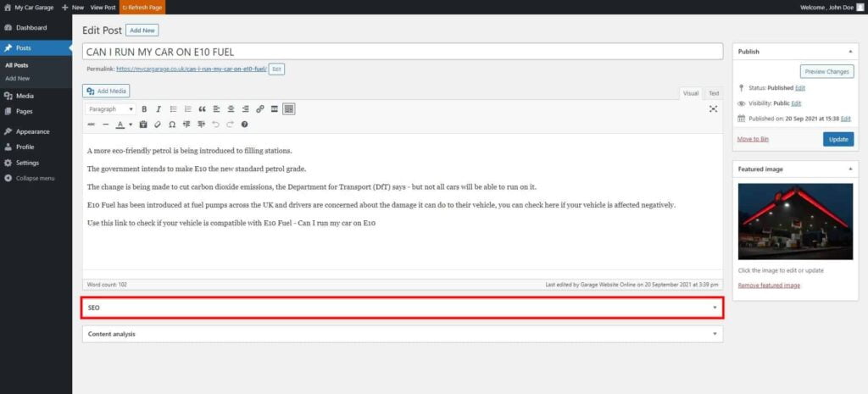Screen dimensions: 868x394
Task: Insert the Read More tag
Action: point(274,109)
